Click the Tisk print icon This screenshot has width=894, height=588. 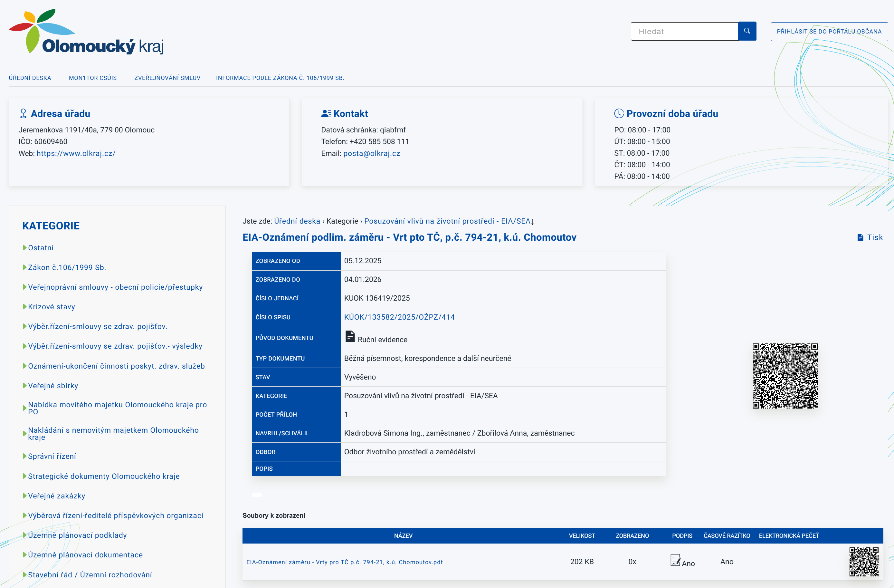coord(860,238)
